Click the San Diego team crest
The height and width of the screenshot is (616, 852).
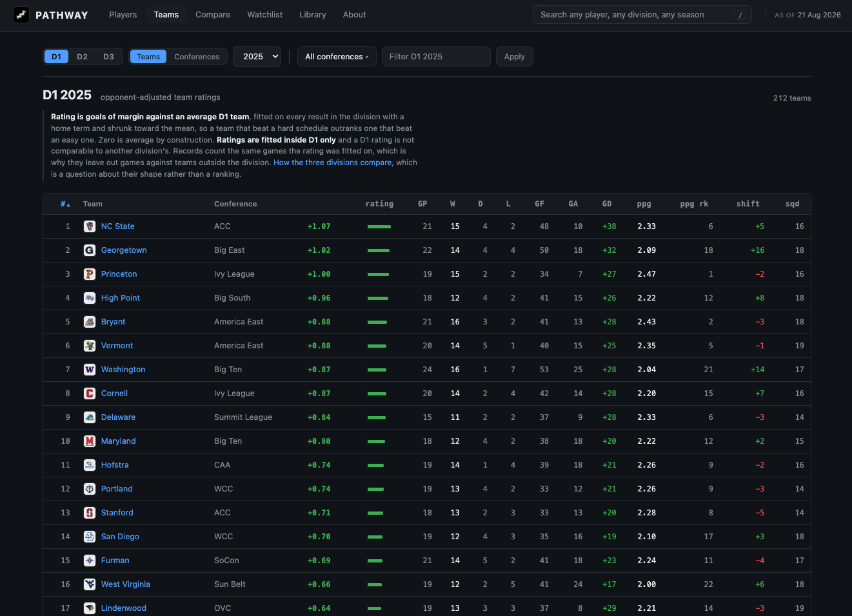90,537
